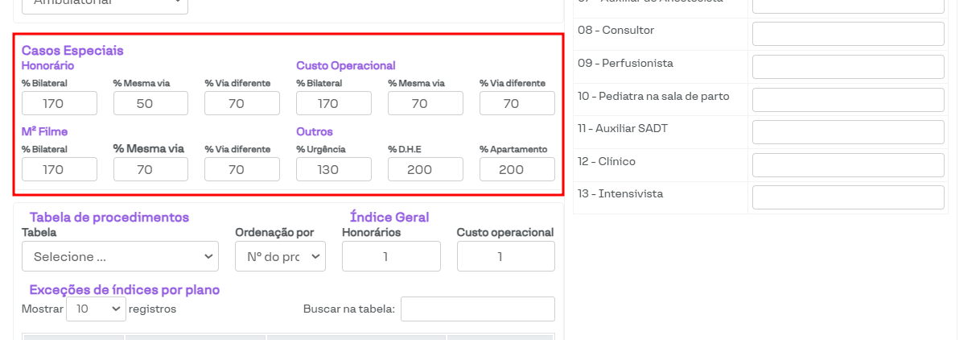Select the Custo Operacional % Mesma via field
Image resolution: width=980 pixels, height=340 pixels.
coord(426,103)
